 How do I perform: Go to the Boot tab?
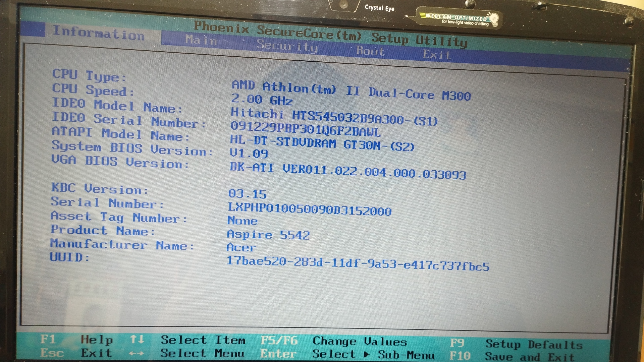pyautogui.click(x=370, y=51)
